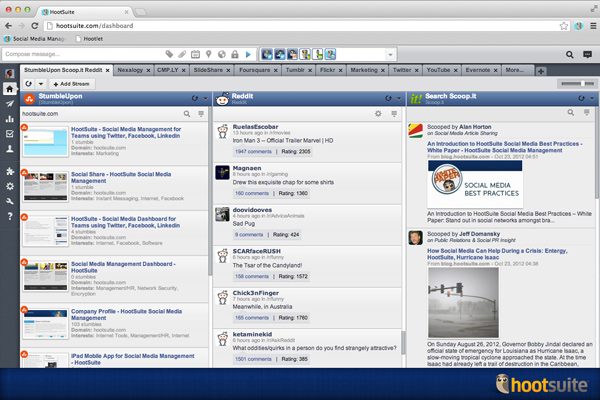Open Reddit stream list menu icon
This screenshot has height=400, width=600.
[394, 114]
